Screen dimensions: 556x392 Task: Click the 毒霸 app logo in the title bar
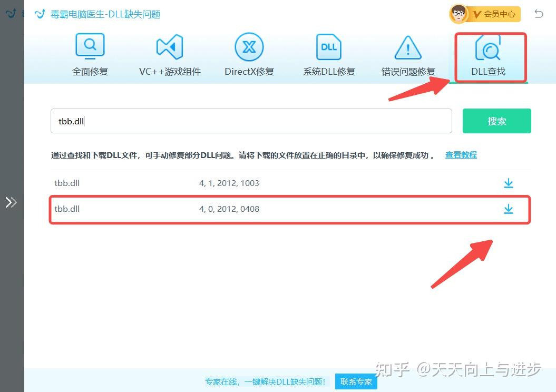coord(40,14)
